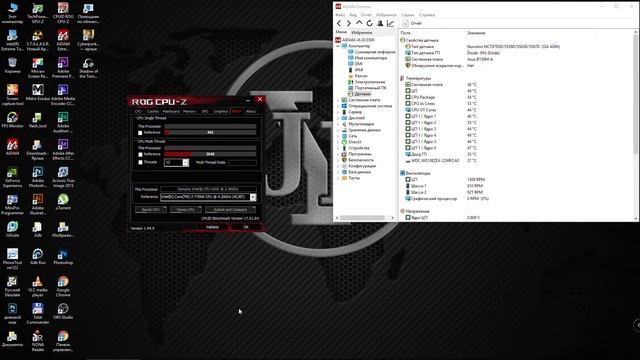Image resolution: width=640 pixels, height=360 pixels.
Task: Open the Google Chrome desktop icon
Action: [63, 287]
